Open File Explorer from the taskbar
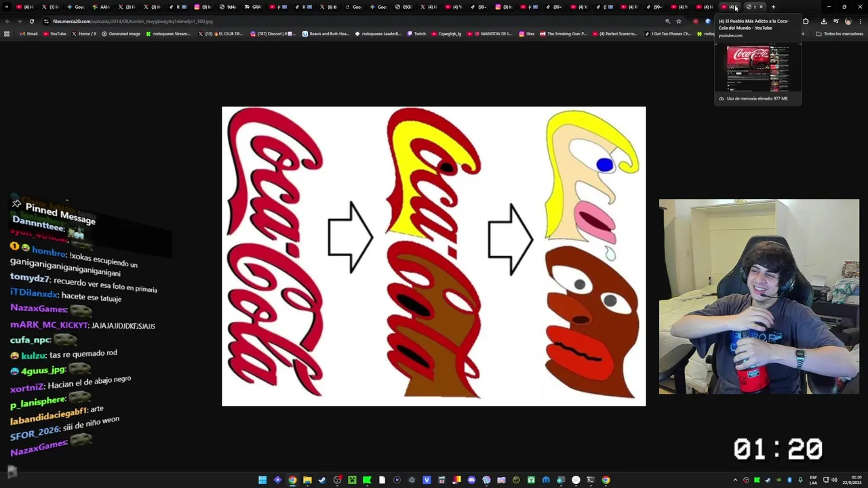 click(307, 480)
